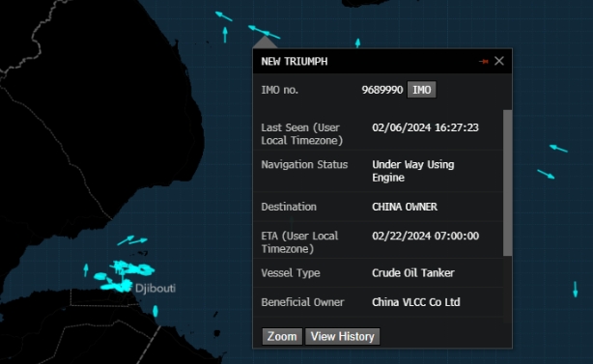The height and width of the screenshot is (364, 593).
Task: Click the Beneficial Owner value China VLCC Co Ltd
Action: click(x=416, y=302)
